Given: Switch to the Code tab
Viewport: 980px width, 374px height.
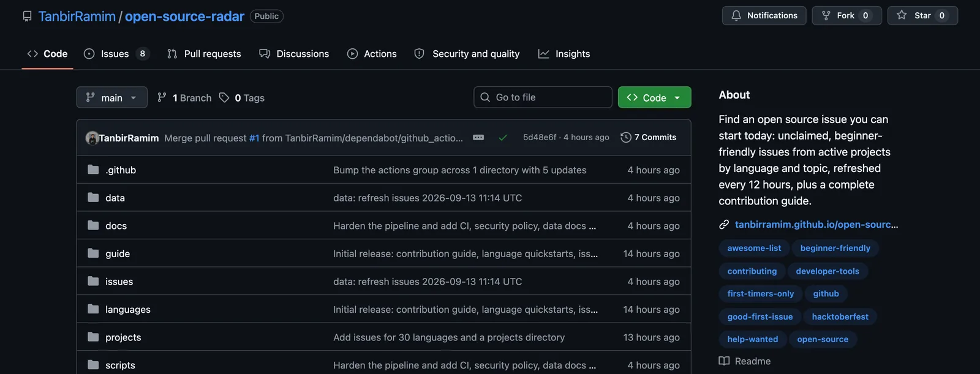Looking at the screenshot, I should (x=47, y=54).
